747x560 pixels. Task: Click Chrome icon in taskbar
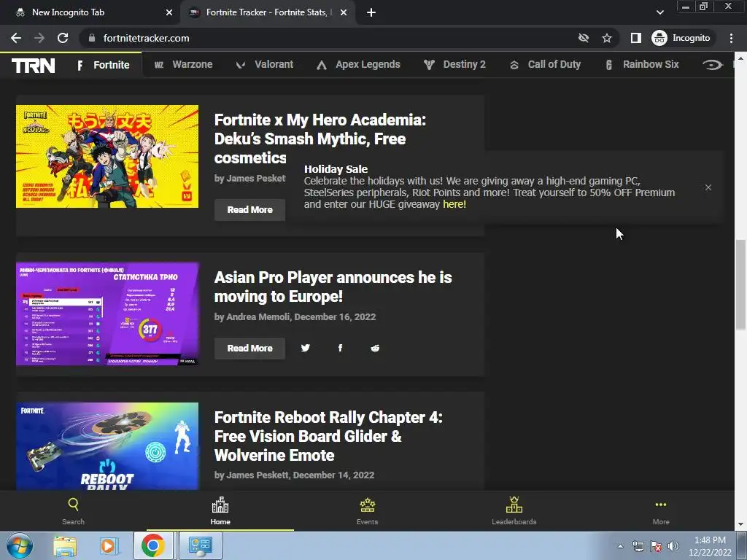tap(152, 545)
